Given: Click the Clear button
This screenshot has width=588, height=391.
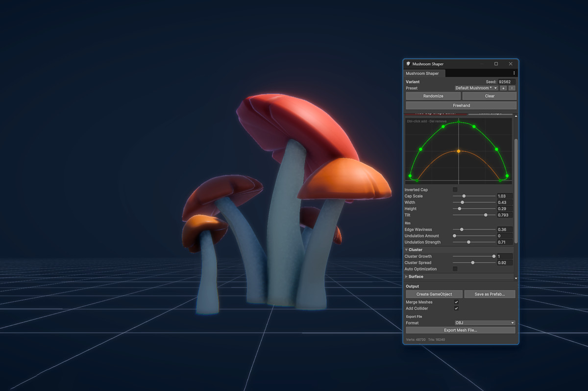Looking at the screenshot, I should pyautogui.click(x=490, y=96).
